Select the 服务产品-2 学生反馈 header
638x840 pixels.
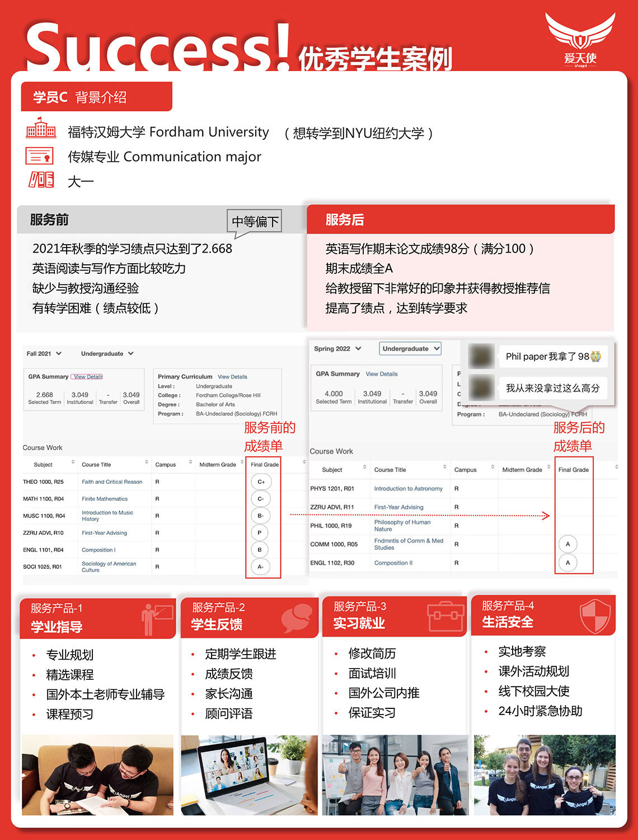[x=250, y=617]
